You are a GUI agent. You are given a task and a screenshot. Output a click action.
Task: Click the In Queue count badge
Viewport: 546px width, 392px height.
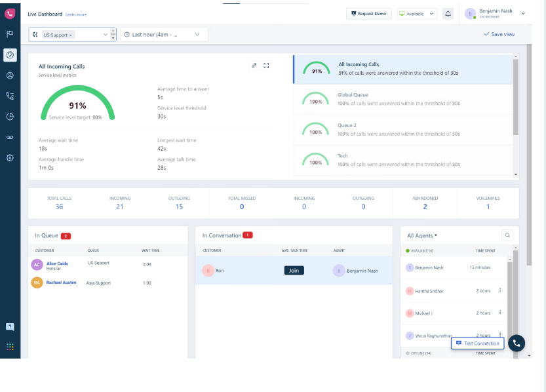coord(66,236)
